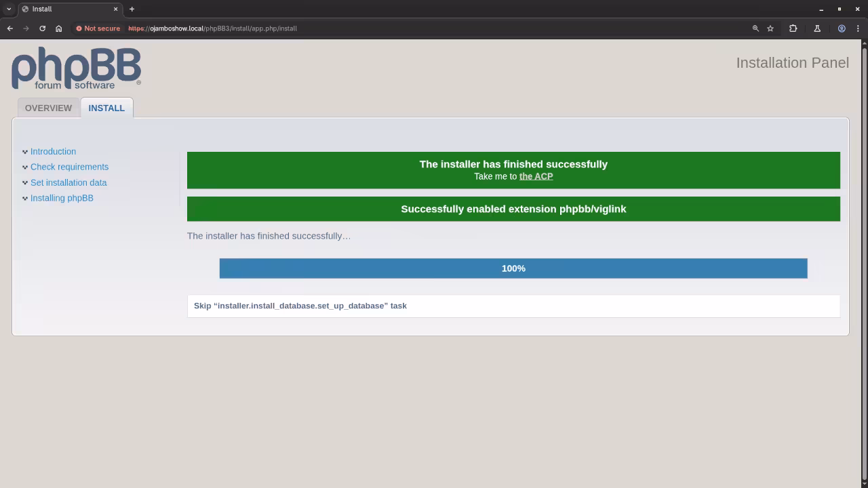Click the address bar URL field
Image resolution: width=868 pixels, height=488 pixels.
[x=434, y=28]
